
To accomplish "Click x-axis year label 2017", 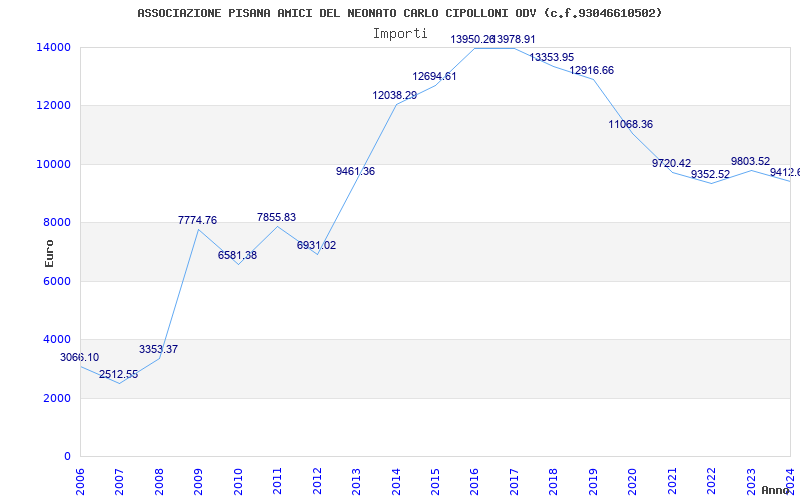I will click(514, 481).
